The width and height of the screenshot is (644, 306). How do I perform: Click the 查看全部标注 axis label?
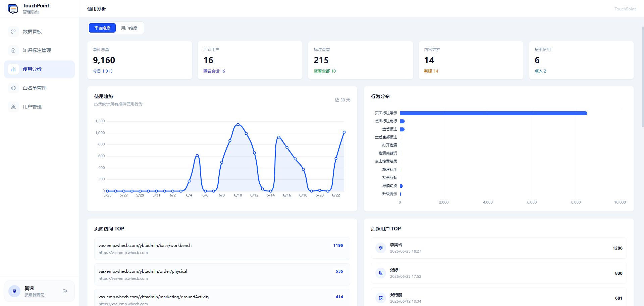tap(386, 137)
